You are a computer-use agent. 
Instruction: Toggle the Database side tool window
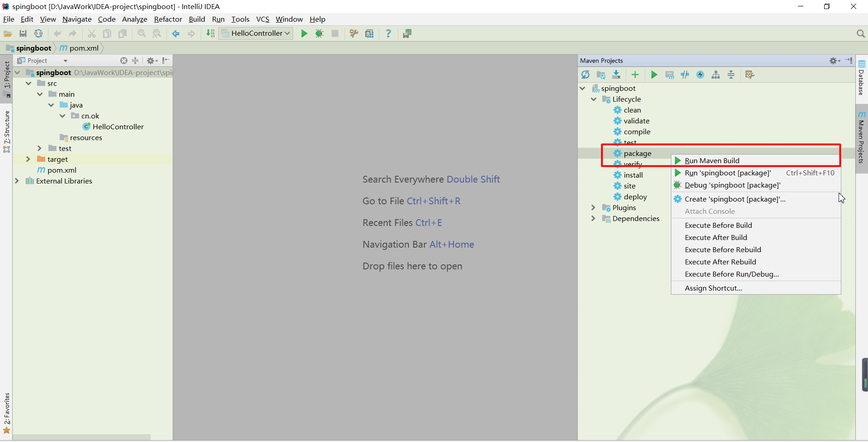click(862, 78)
